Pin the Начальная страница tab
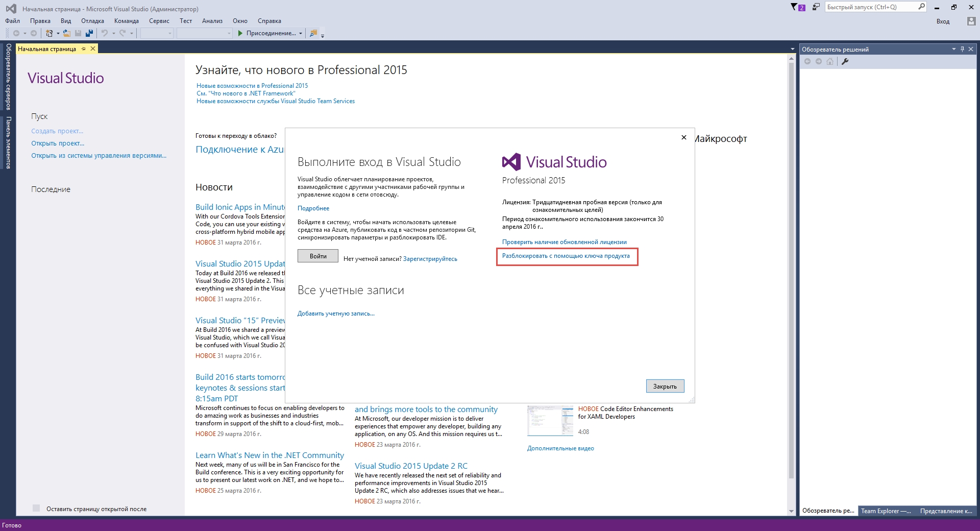The image size is (980, 531). click(84, 49)
